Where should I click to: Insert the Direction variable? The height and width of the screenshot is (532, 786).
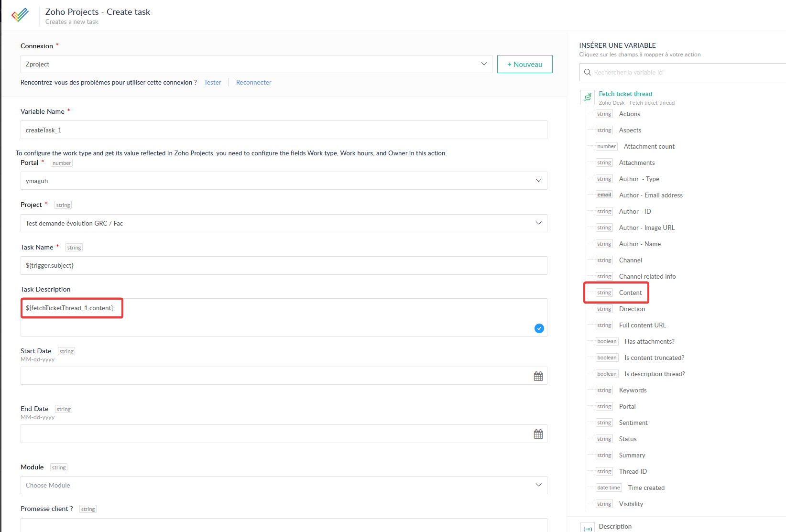click(632, 309)
